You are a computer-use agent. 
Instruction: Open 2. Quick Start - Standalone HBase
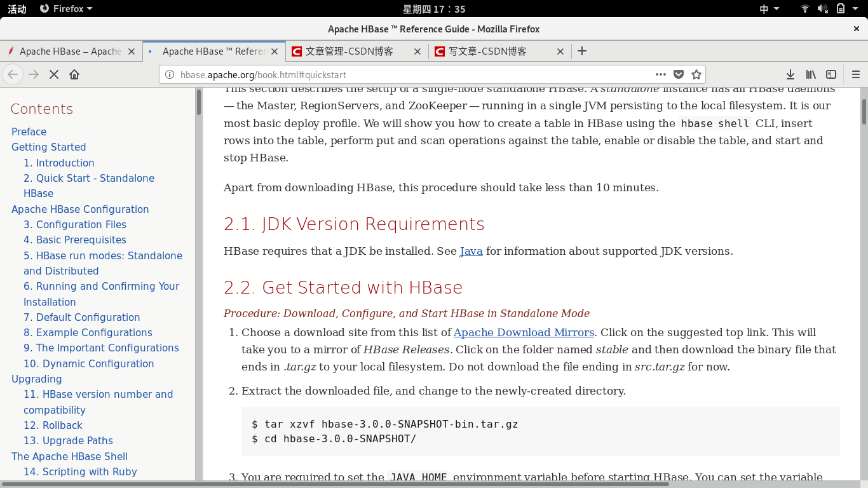(89, 186)
